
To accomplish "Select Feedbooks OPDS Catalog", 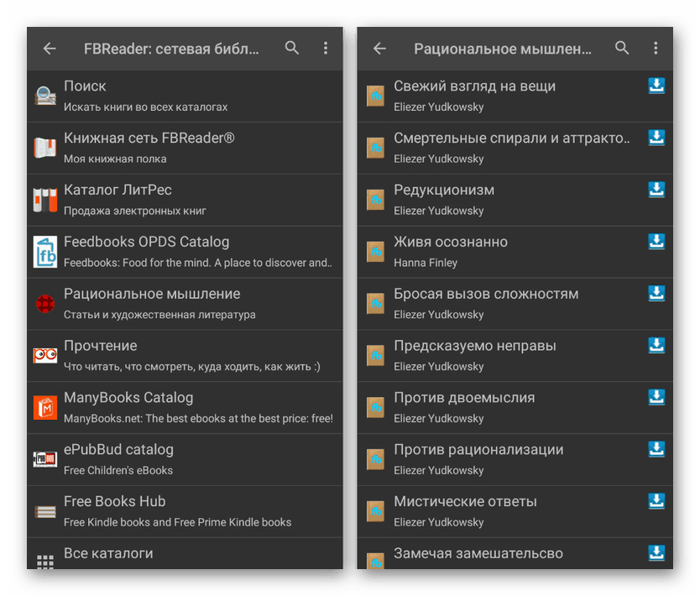I will pyautogui.click(x=185, y=252).
